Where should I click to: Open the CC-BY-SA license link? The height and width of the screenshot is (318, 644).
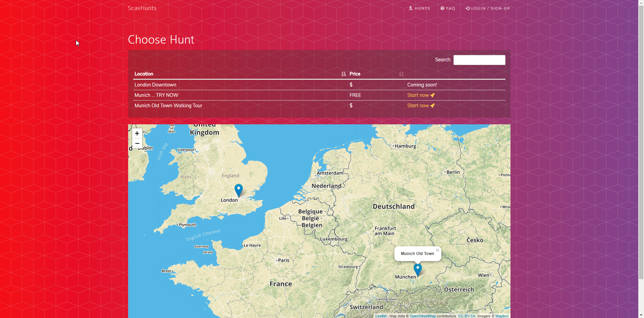[x=467, y=316]
